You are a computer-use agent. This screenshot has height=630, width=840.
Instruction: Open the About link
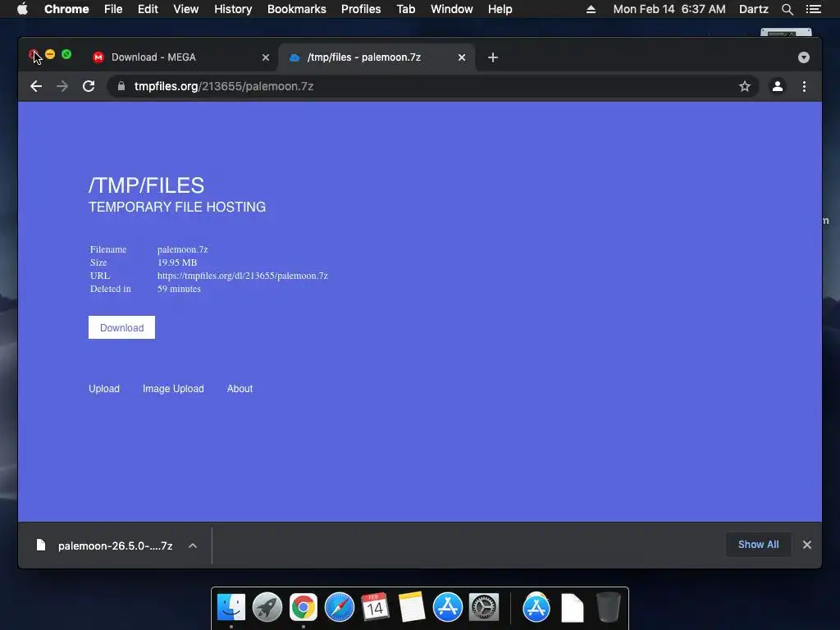240,388
